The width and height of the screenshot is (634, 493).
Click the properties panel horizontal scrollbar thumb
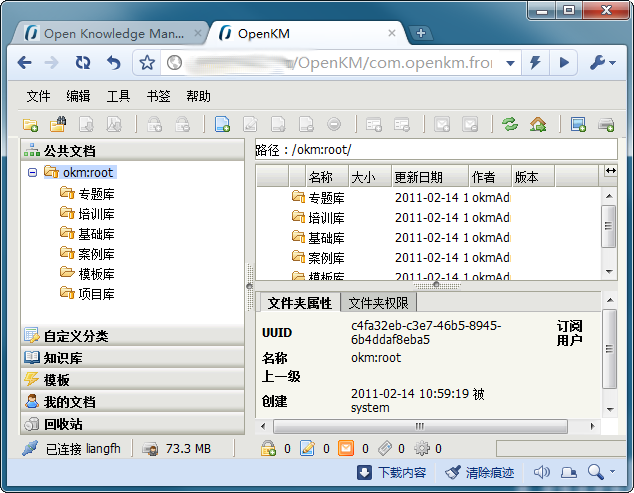tap(421, 426)
